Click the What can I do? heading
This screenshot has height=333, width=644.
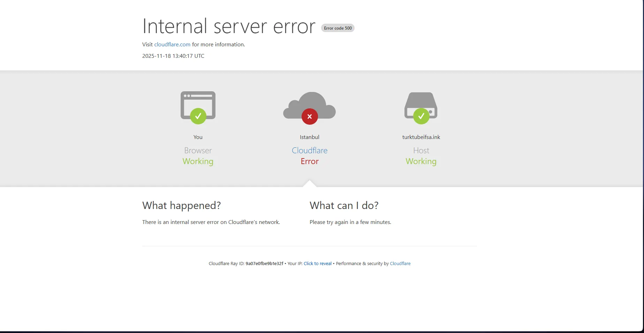pos(344,206)
